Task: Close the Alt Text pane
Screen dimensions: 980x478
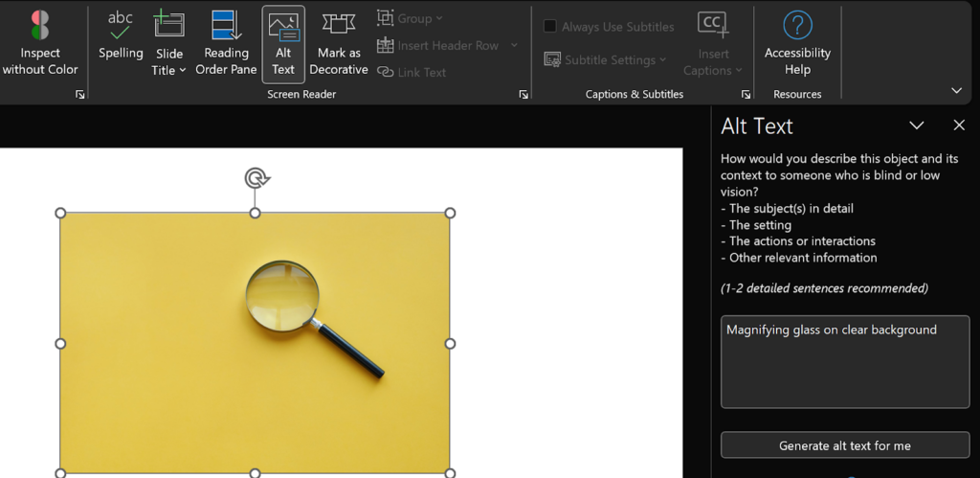Action: point(959,125)
